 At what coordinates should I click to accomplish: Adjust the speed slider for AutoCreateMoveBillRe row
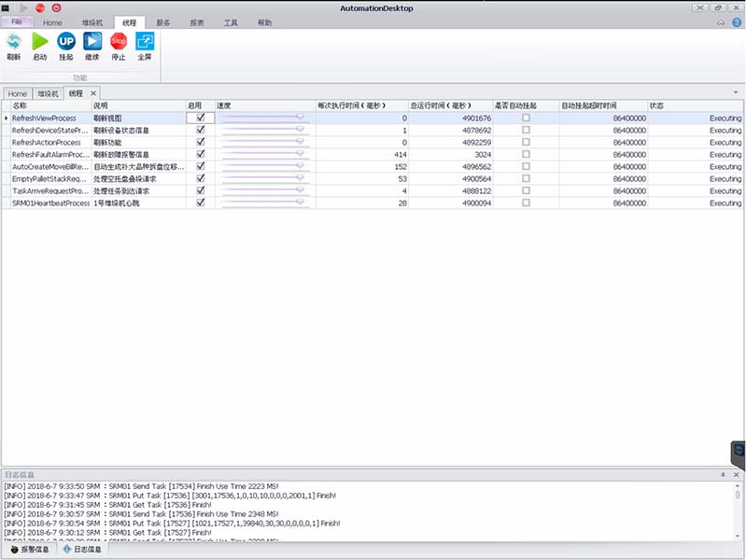click(x=300, y=167)
